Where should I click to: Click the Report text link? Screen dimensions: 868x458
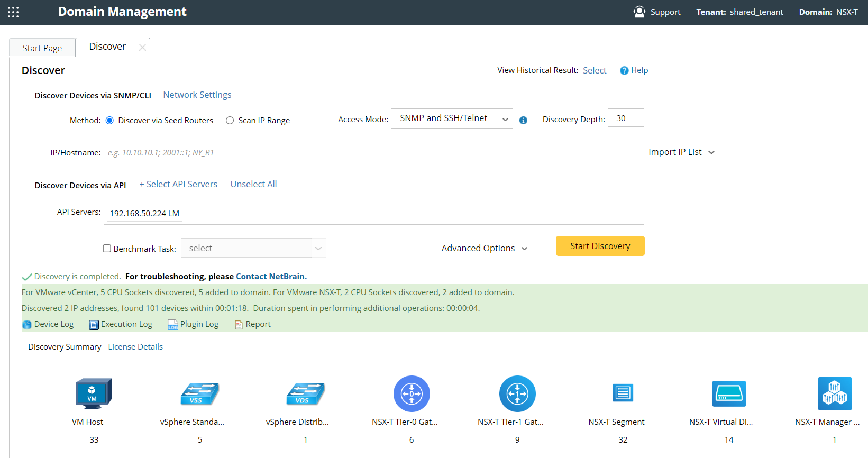click(258, 324)
